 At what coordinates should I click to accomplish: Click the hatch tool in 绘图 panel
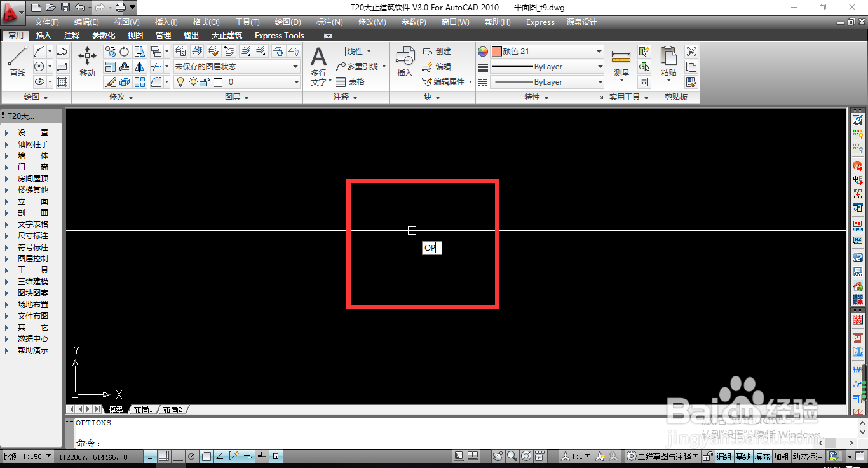coord(62,82)
